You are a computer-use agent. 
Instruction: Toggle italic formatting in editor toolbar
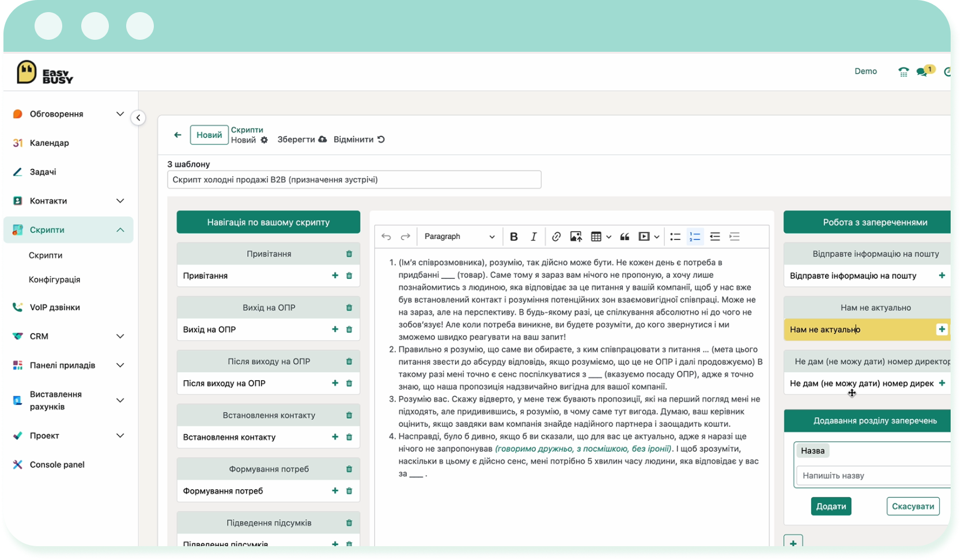coord(534,237)
